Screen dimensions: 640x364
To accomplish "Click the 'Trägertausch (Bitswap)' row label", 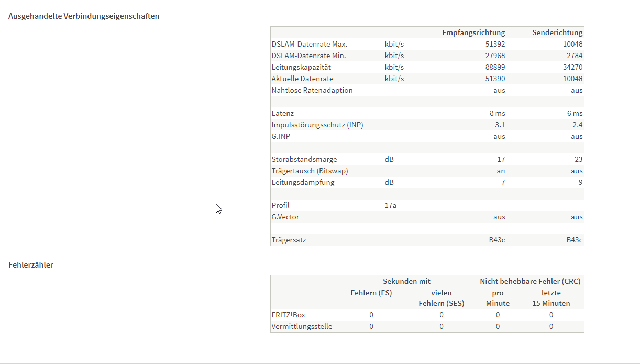I will pyautogui.click(x=310, y=171).
